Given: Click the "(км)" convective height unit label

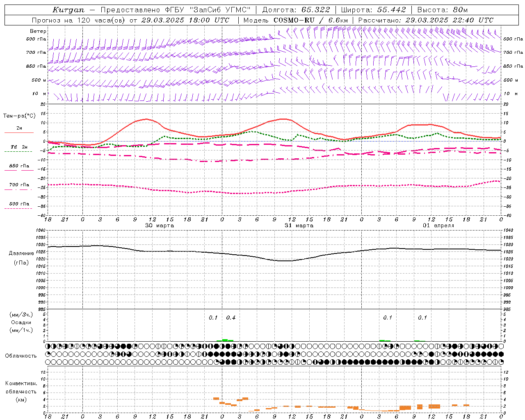Looking at the screenshot, I should point(21,399).
